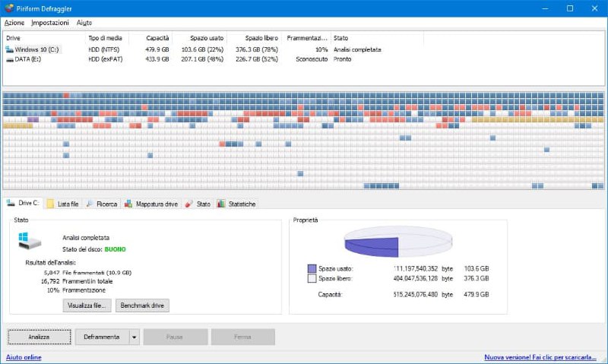This screenshot has height=364, width=608.
Task: Click the Visualizza file... button
Action: point(87,305)
